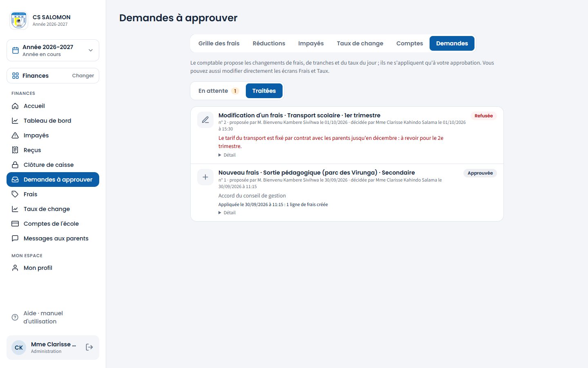Click the logout icon beside Mme Clarisse
The width and height of the screenshot is (588, 368).
coord(89,347)
